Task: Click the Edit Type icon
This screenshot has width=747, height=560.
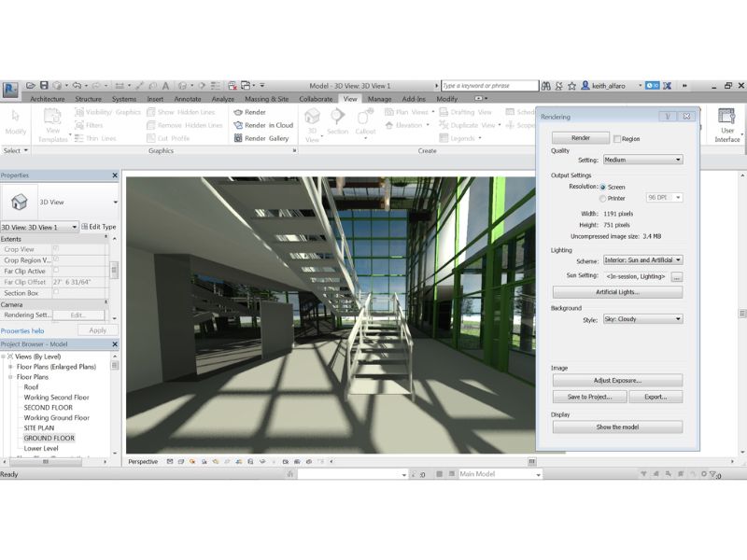Action: click(x=84, y=227)
